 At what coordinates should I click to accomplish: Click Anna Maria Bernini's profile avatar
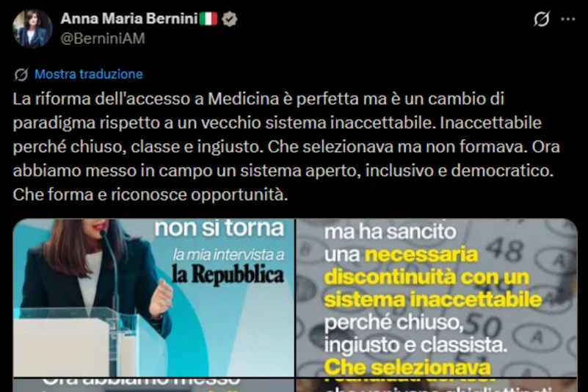[x=32, y=29]
